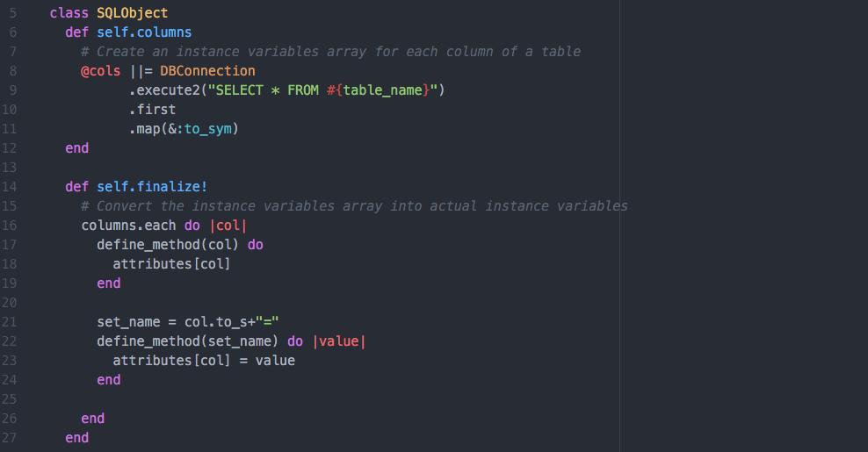Click columns.each on line 16
868x452 pixels.
(x=128, y=226)
